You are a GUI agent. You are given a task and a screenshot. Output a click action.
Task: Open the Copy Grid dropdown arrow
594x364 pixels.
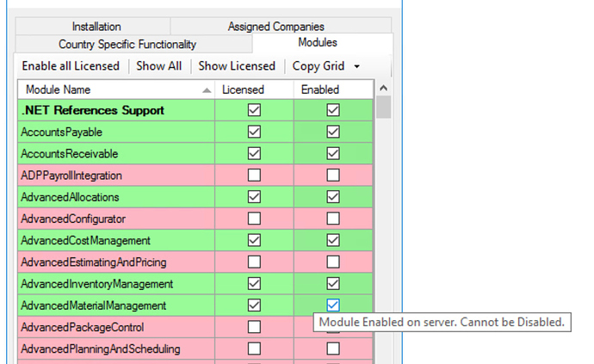click(x=357, y=66)
